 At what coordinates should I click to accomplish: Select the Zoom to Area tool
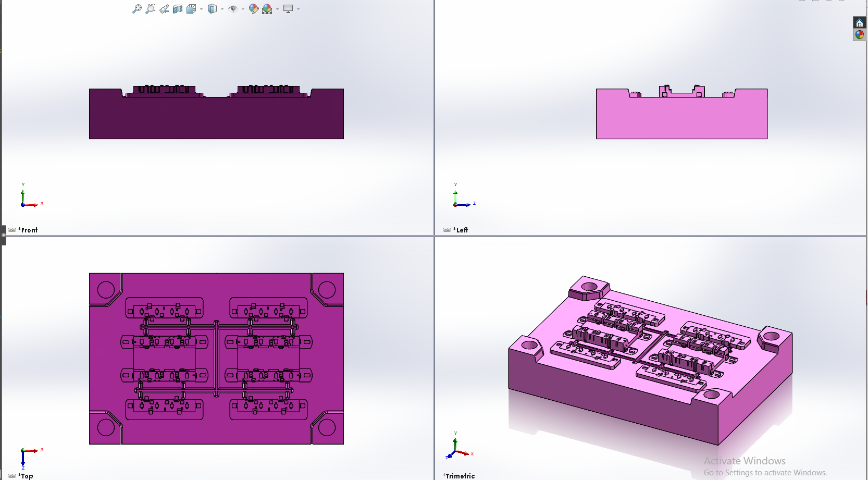click(151, 9)
